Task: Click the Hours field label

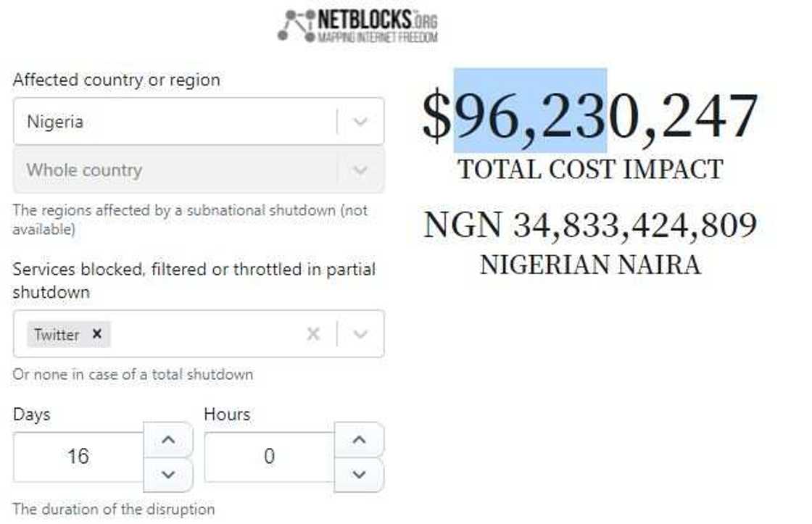Action: click(x=227, y=415)
